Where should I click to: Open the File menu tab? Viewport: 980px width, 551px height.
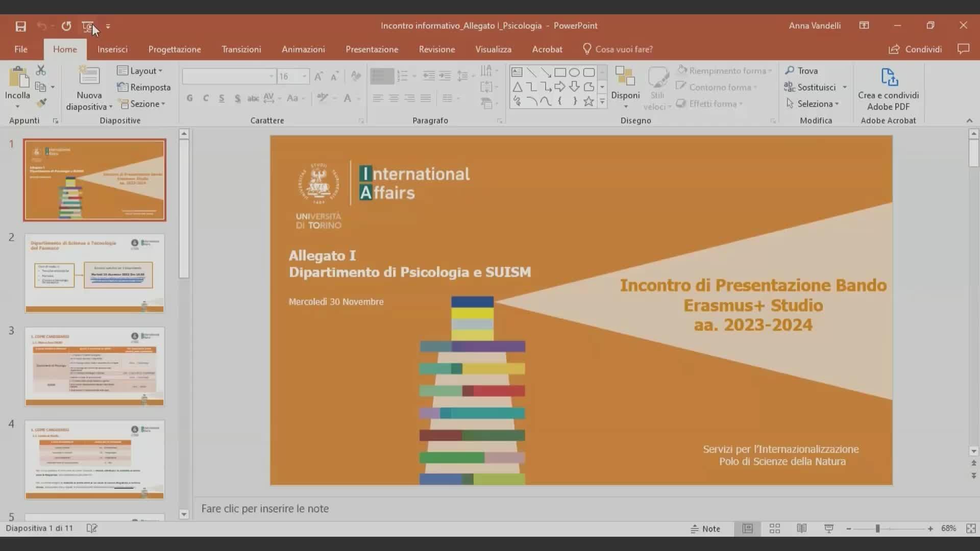21,49
